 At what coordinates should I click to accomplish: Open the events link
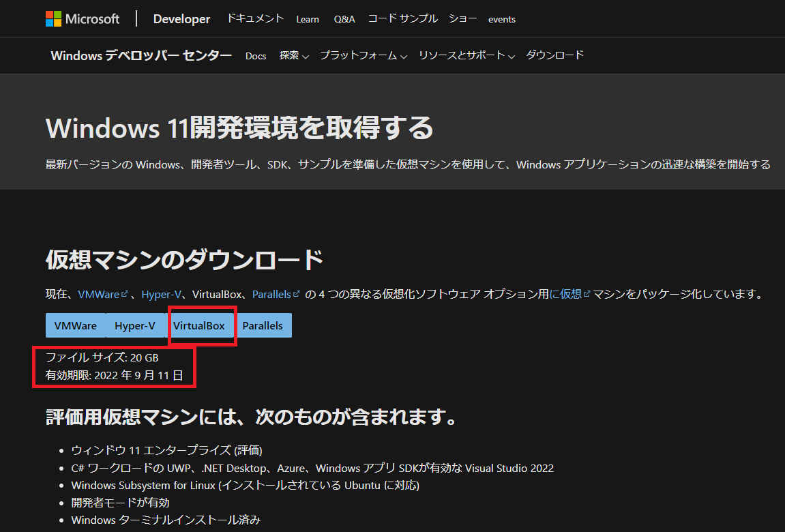coord(502,19)
